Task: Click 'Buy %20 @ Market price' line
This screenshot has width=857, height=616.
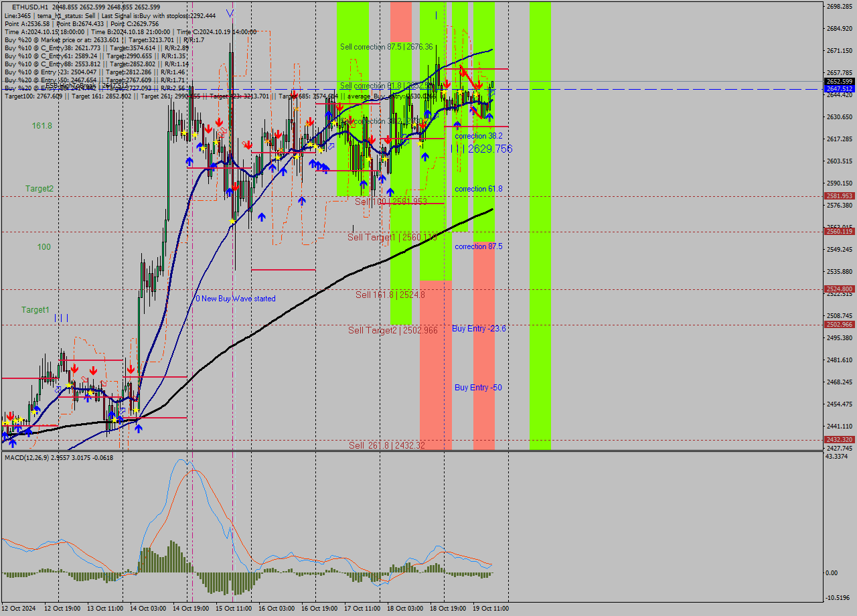Action: [x=104, y=40]
